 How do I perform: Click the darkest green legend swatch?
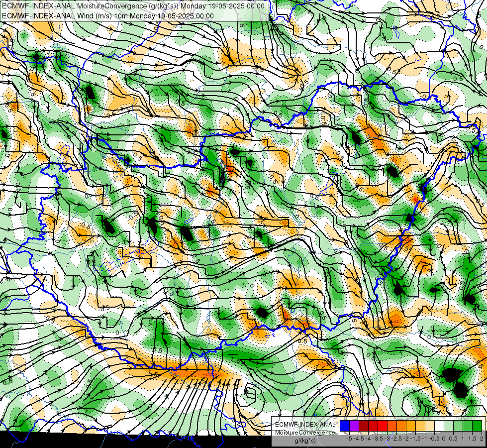(477, 426)
